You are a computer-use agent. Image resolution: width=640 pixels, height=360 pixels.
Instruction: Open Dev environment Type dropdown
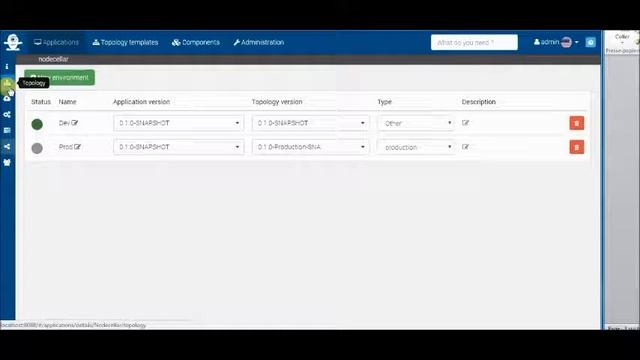point(416,123)
